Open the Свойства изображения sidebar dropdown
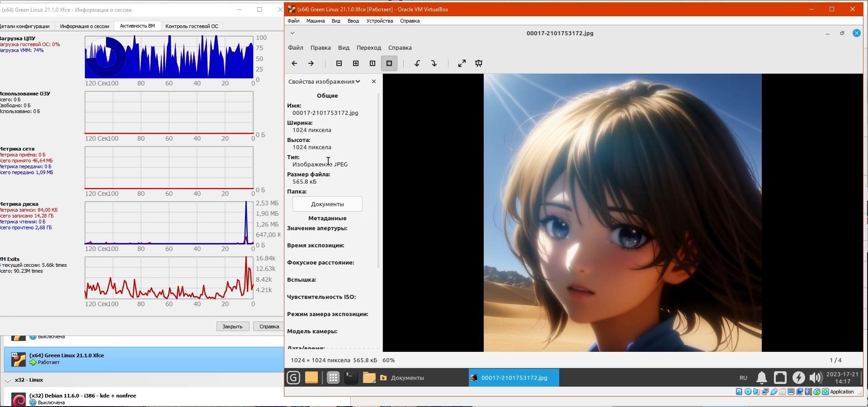 (324, 81)
